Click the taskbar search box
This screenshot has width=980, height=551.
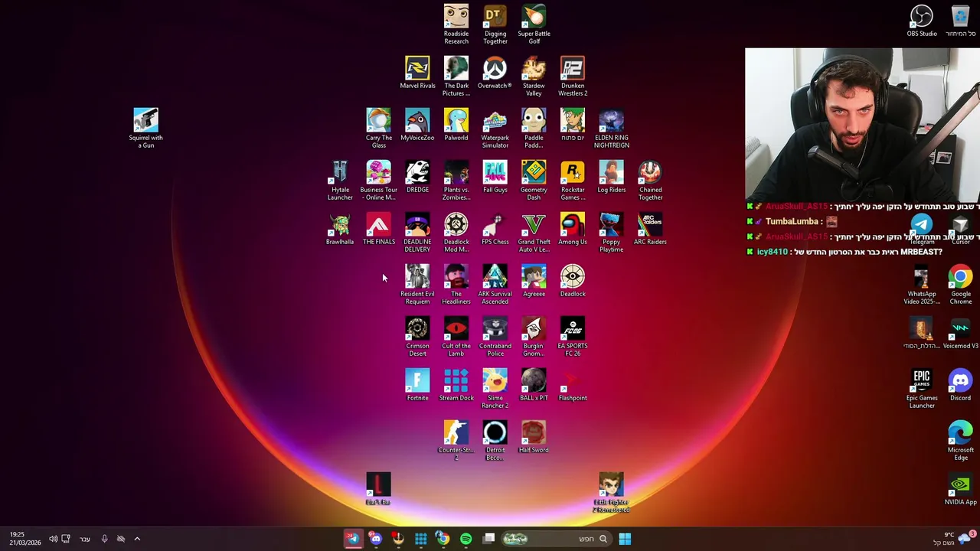pyautogui.click(x=557, y=539)
